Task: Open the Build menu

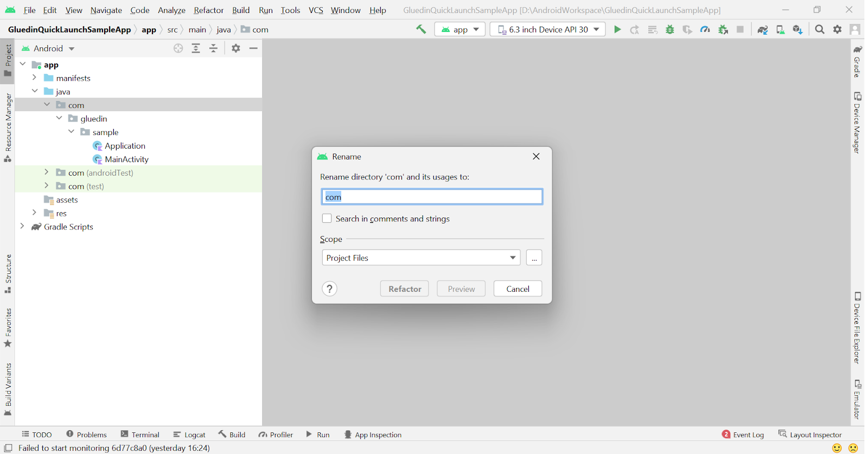Action: pyautogui.click(x=241, y=10)
